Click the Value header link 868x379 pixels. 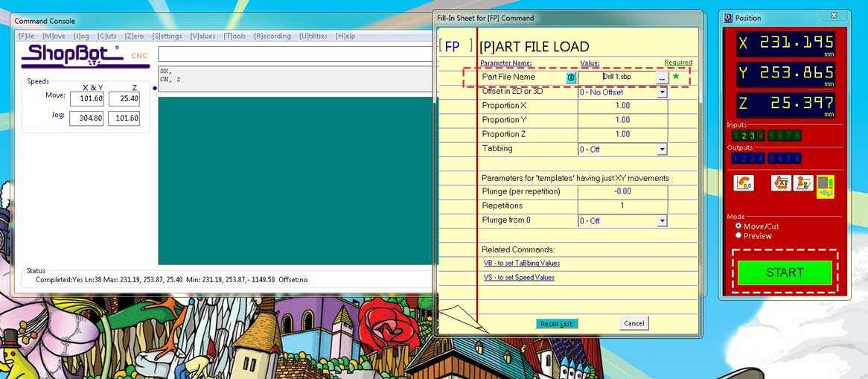(x=590, y=63)
